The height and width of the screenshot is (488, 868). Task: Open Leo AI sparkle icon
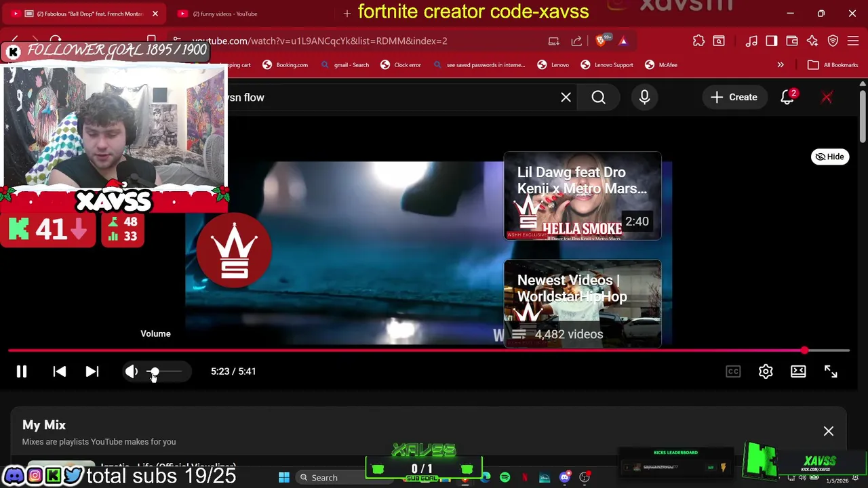click(812, 41)
